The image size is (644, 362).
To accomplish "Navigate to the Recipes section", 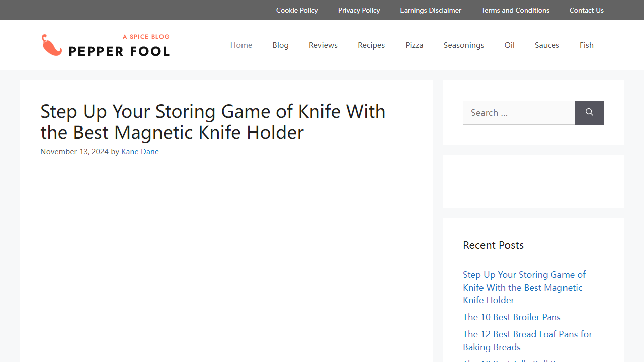I will click(371, 45).
